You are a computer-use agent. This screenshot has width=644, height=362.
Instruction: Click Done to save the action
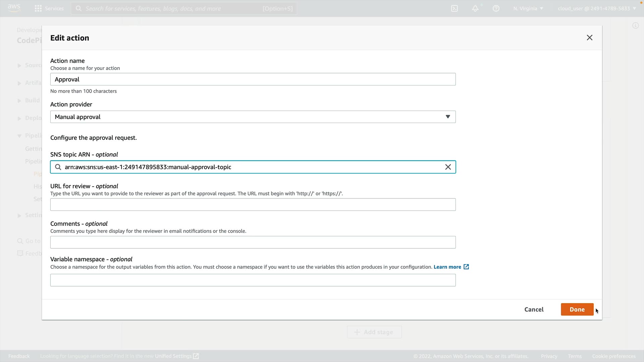pyautogui.click(x=577, y=309)
